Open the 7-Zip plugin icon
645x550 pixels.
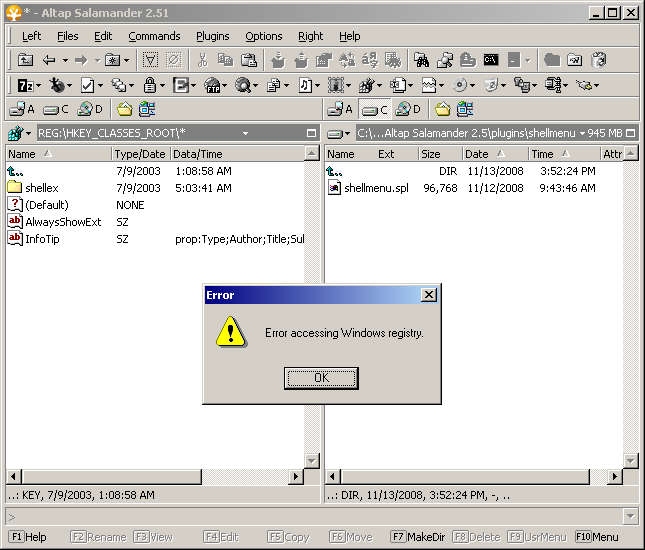click(x=26, y=86)
